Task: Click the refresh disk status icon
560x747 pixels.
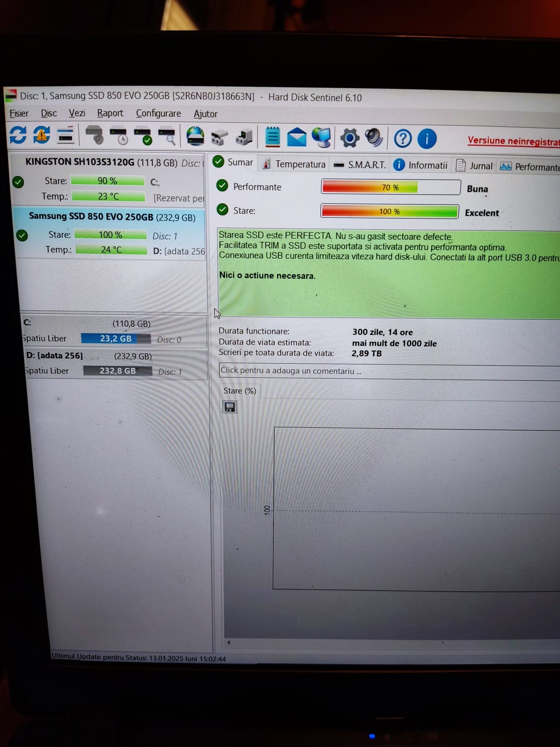Action: click(x=18, y=135)
